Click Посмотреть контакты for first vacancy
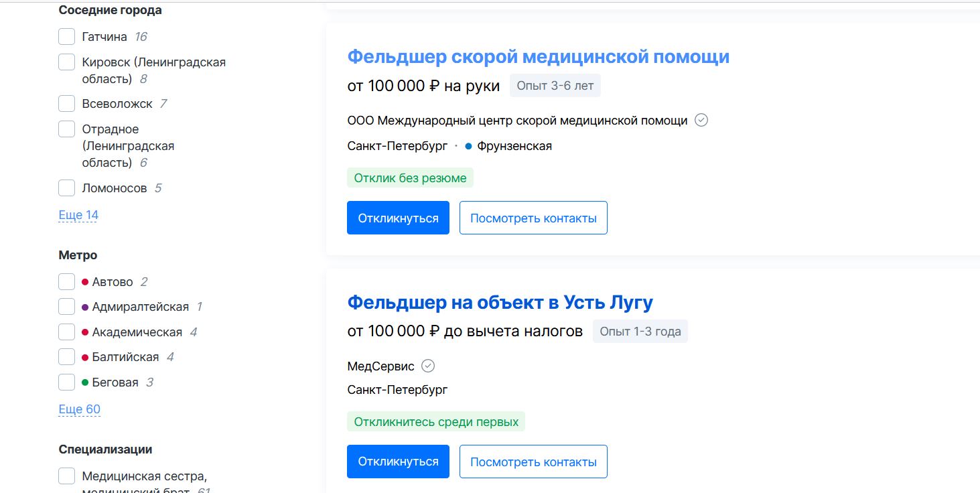The height and width of the screenshot is (493, 980). point(533,218)
